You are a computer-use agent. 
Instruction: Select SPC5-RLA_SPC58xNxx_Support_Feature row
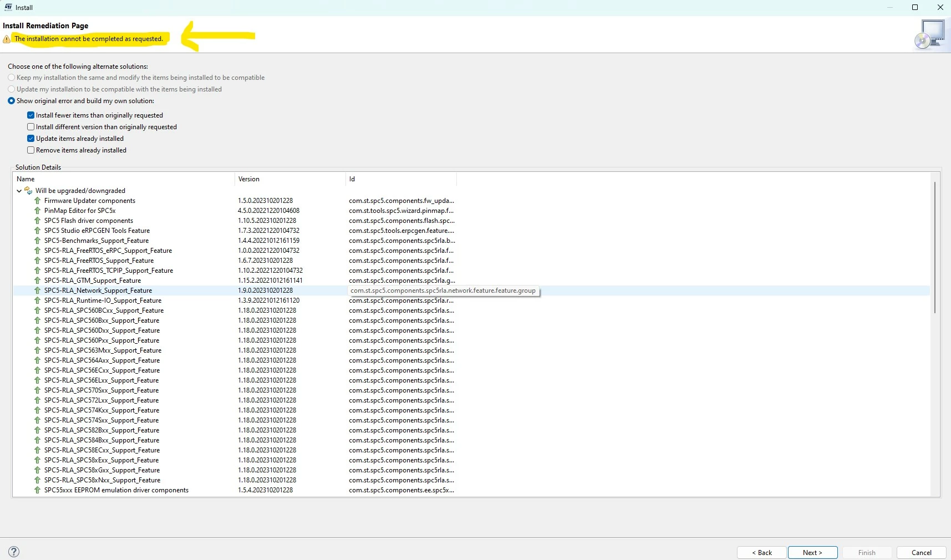[471, 480]
